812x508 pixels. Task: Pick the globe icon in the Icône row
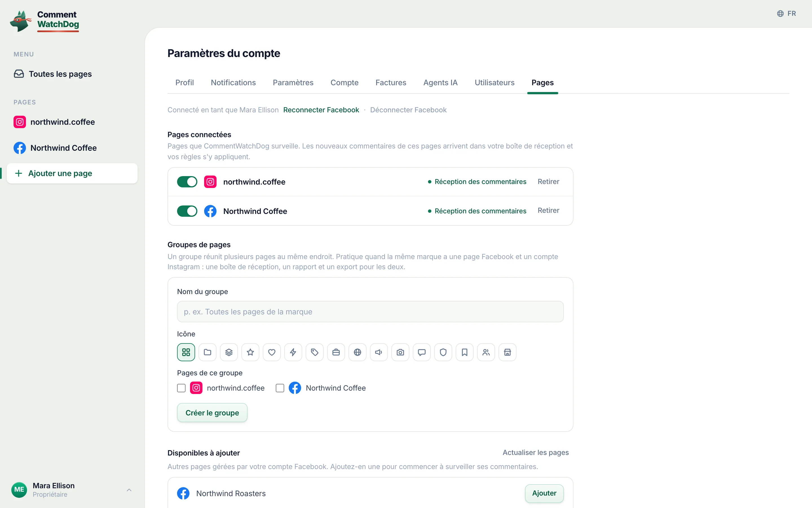[x=358, y=352]
